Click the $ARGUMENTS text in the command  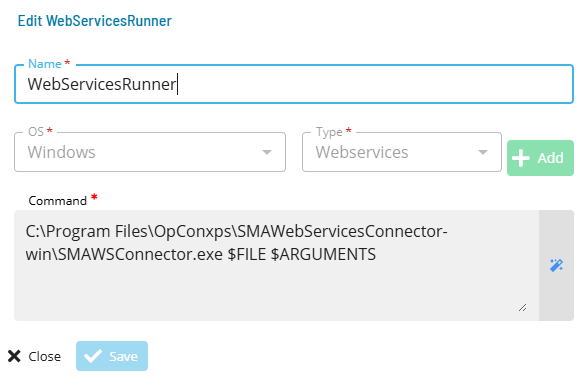pyautogui.click(x=323, y=254)
